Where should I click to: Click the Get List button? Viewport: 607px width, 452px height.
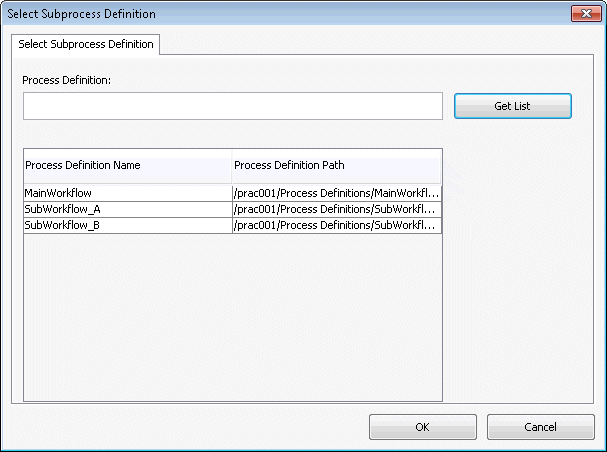click(513, 106)
